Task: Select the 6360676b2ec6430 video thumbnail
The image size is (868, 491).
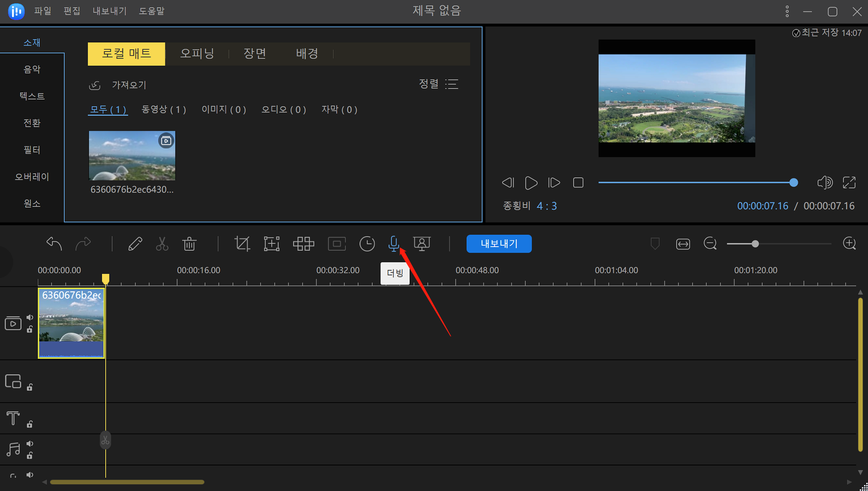Action: pos(132,155)
